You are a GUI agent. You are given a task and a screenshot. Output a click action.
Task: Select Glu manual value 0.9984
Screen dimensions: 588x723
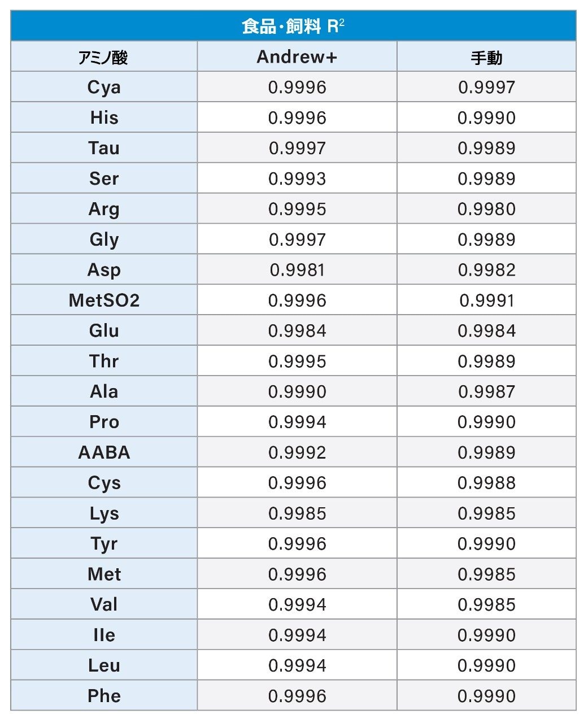pyautogui.click(x=486, y=330)
